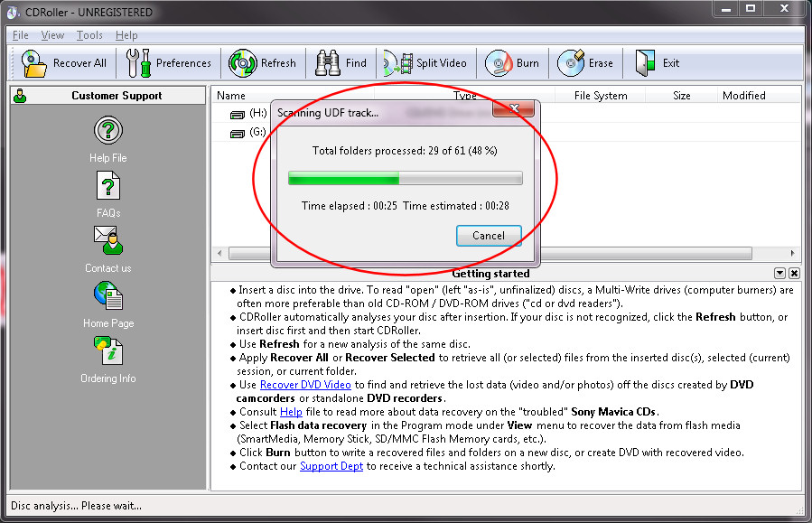Viewport: 812px width, 523px height.
Task: Open the FAQs icon in sidebar
Action: point(108,185)
